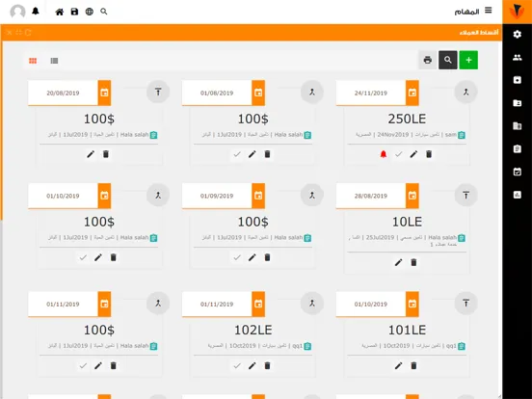
Task: Click the red alarm bell on 250LE card
Action: click(384, 154)
